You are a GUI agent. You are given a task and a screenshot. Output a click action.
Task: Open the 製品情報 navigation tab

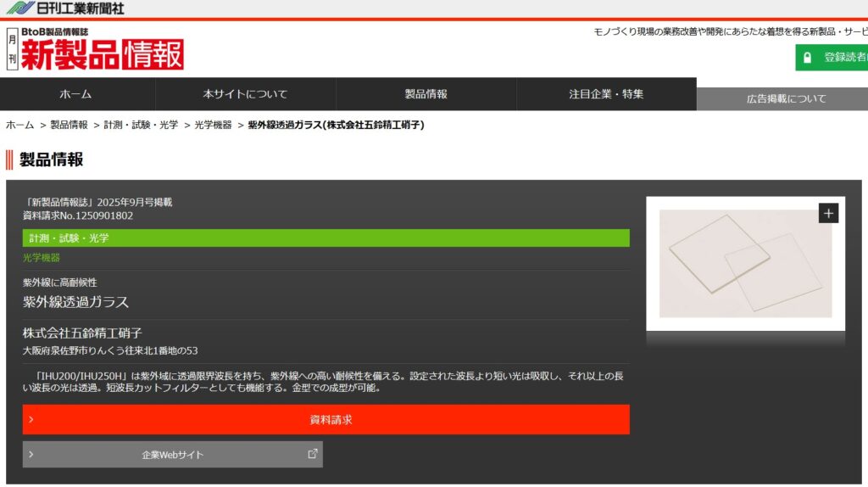tap(426, 94)
